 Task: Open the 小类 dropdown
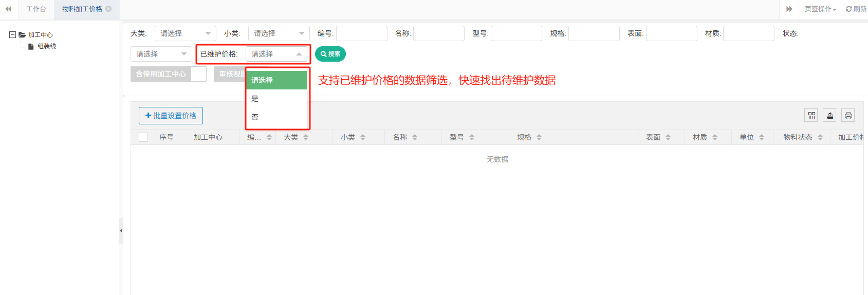coord(279,33)
